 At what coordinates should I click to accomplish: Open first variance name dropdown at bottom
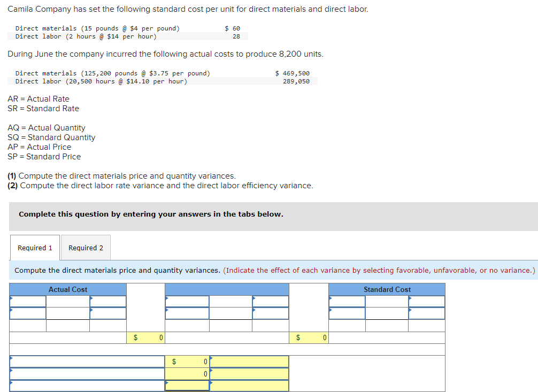(x=87, y=362)
